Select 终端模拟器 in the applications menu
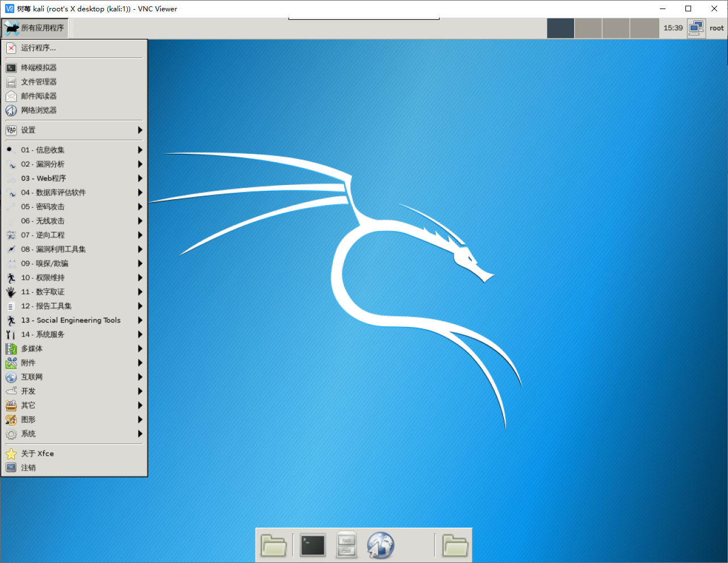Image resolution: width=728 pixels, height=563 pixels. (x=39, y=68)
